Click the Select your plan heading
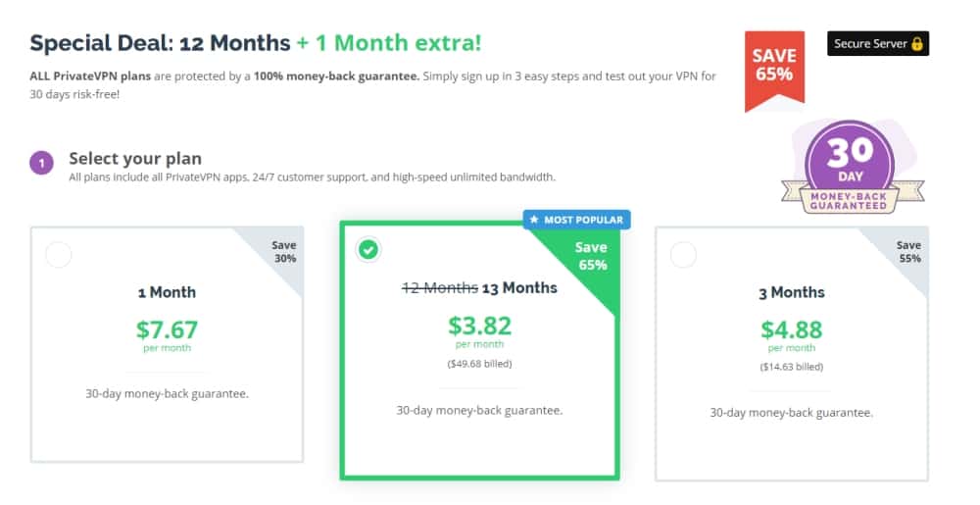 (x=135, y=159)
